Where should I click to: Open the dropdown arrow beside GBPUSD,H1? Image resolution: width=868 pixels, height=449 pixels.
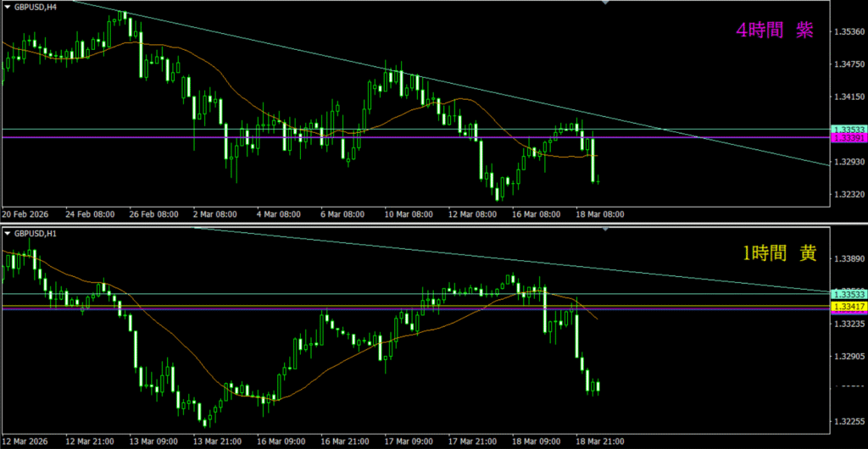(x=7, y=233)
